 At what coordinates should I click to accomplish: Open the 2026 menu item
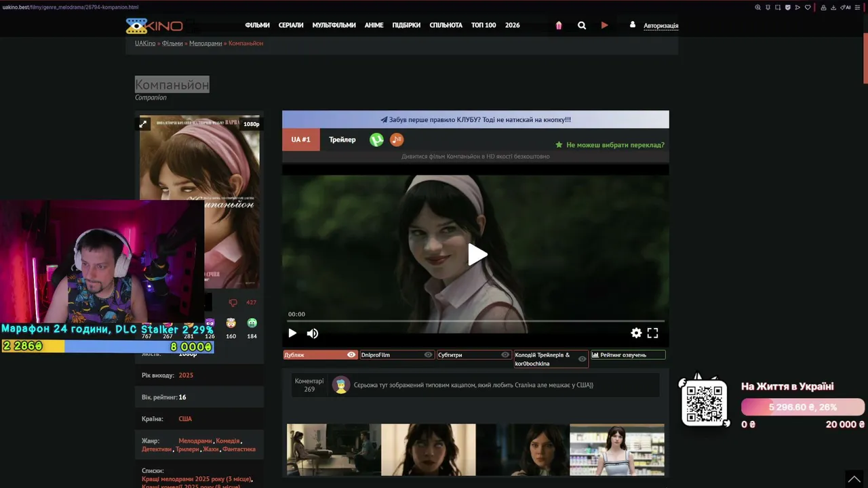(x=513, y=25)
